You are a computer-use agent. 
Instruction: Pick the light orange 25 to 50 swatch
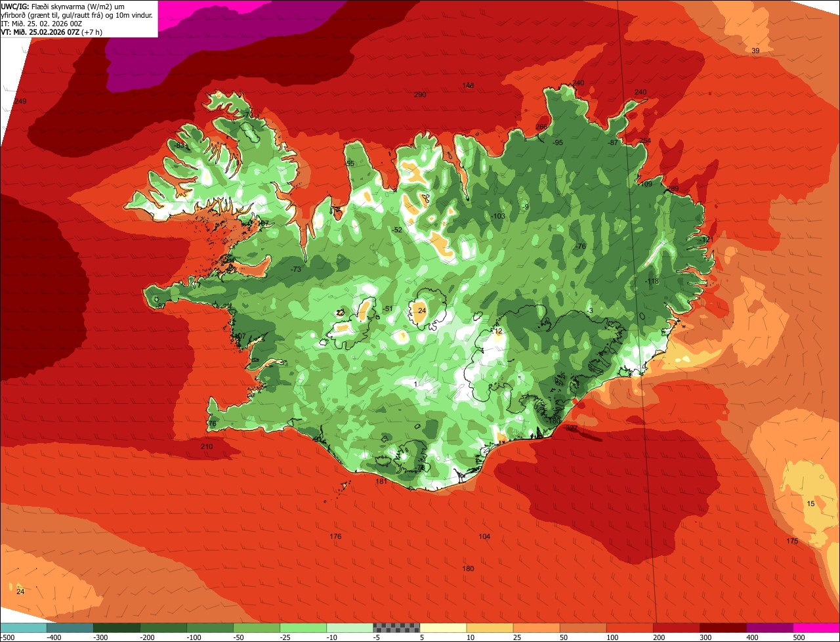click(x=536, y=628)
